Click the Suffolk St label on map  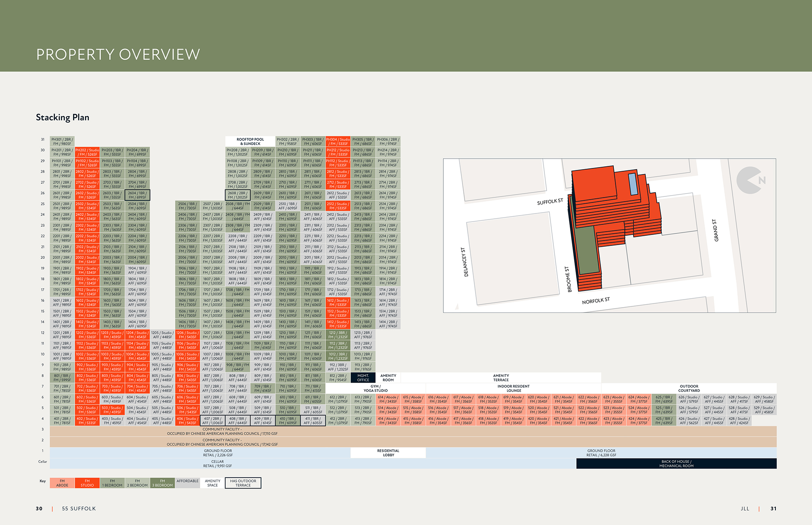coord(550,202)
